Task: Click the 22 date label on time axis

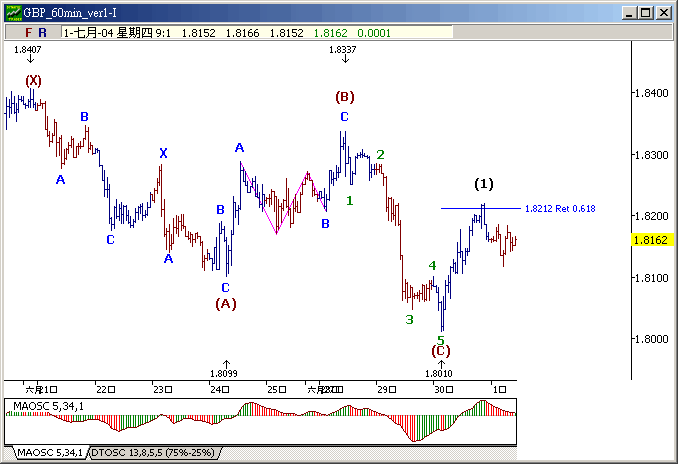Action: 106,390
